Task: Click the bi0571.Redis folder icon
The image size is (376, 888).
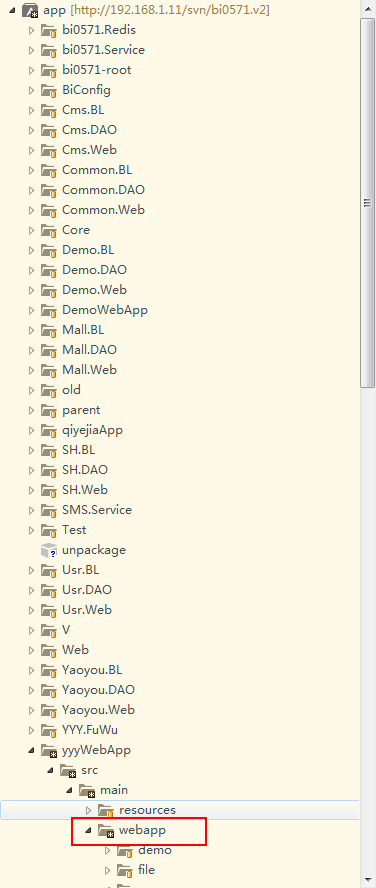Action: 49,30
